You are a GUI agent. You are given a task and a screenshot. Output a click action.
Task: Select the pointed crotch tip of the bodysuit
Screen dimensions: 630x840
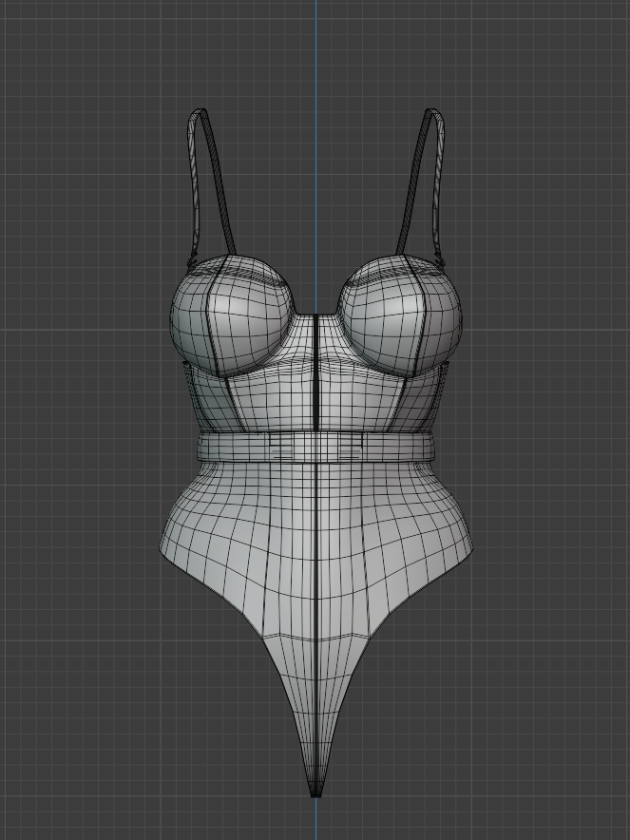316,788
